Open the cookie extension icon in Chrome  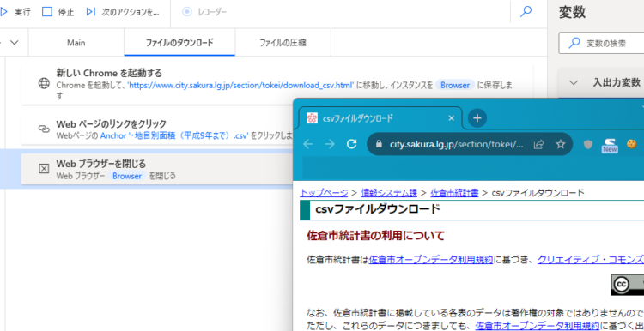tap(632, 144)
